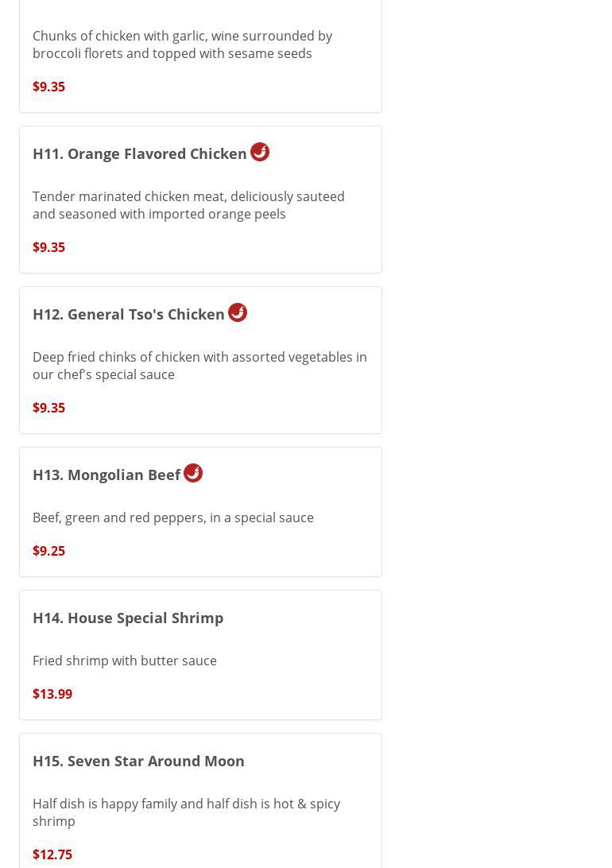Click the spicy icon next to General Tso's Chicken
The height and width of the screenshot is (868, 612).
click(238, 312)
